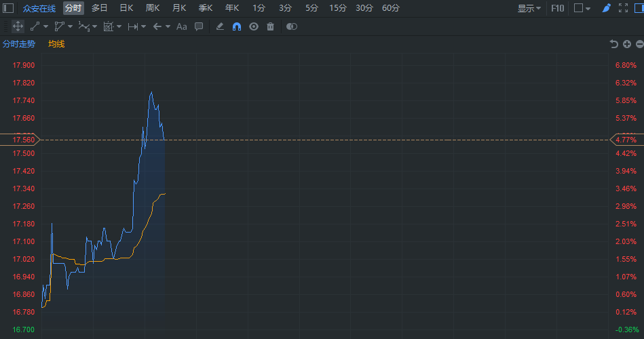Click the 4.77% change marker label
The image size is (644, 339).
click(x=626, y=140)
